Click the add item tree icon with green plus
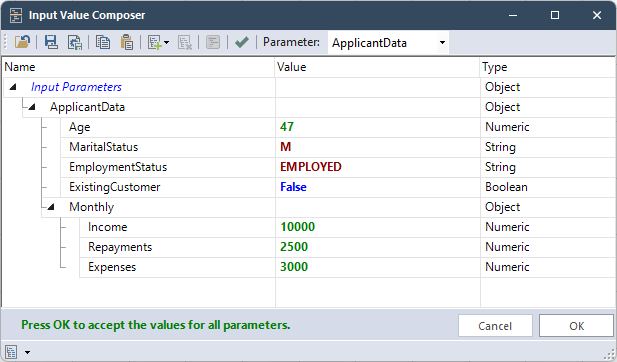Image resolution: width=617 pixels, height=362 pixels. 155,42
